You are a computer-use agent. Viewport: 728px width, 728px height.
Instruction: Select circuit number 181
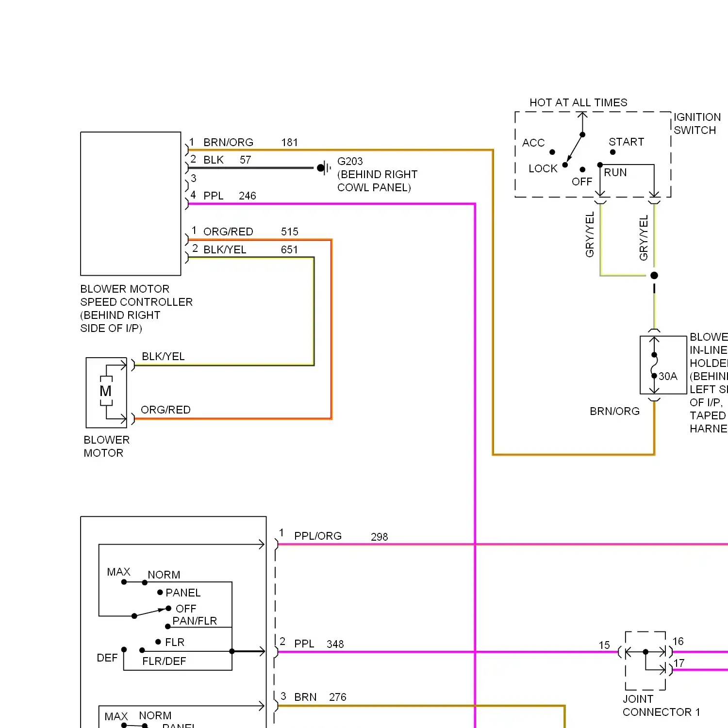pos(289,142)
